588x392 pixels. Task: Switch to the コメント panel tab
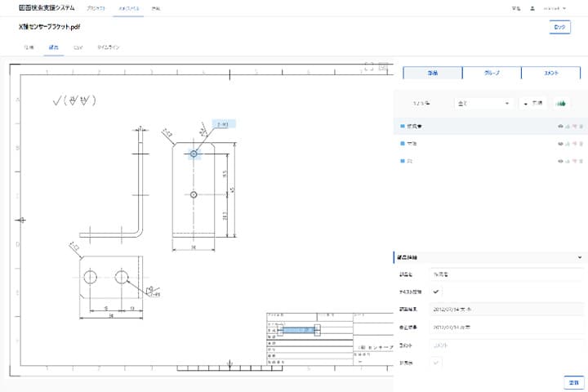click(551, 73)
